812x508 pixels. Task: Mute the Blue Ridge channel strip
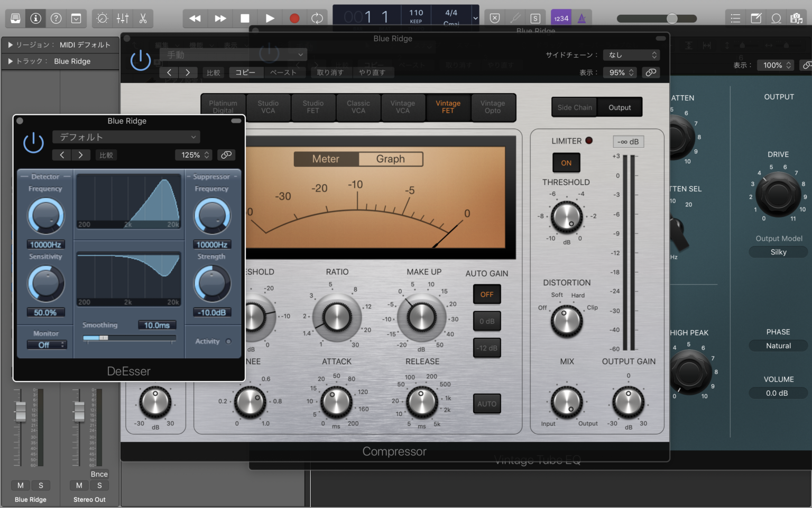20,485
